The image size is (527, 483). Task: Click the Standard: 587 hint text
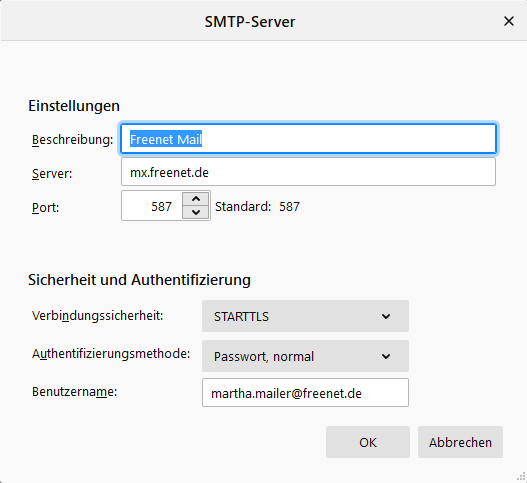pyautogui.click(x=257, y=206)
